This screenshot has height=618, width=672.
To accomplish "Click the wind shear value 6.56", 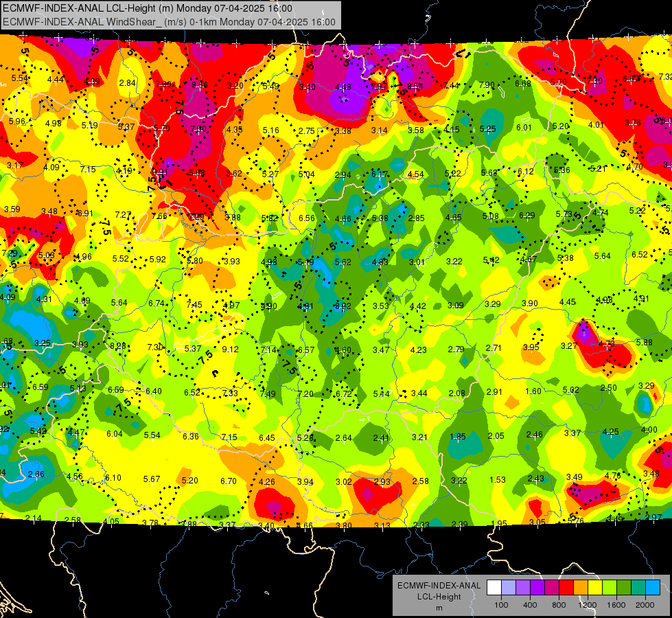I will (x=307, y=218).
